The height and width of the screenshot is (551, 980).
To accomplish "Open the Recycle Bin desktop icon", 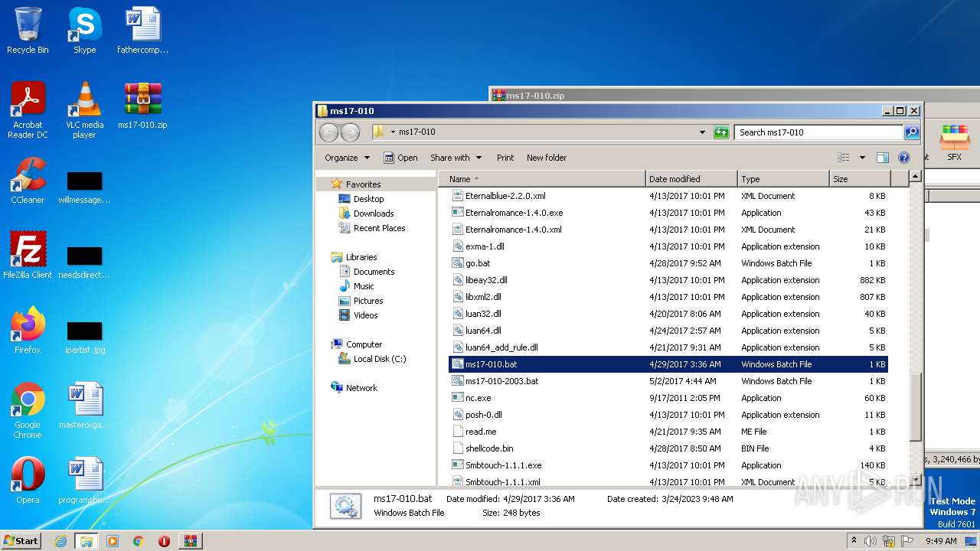I will point(28,31).
